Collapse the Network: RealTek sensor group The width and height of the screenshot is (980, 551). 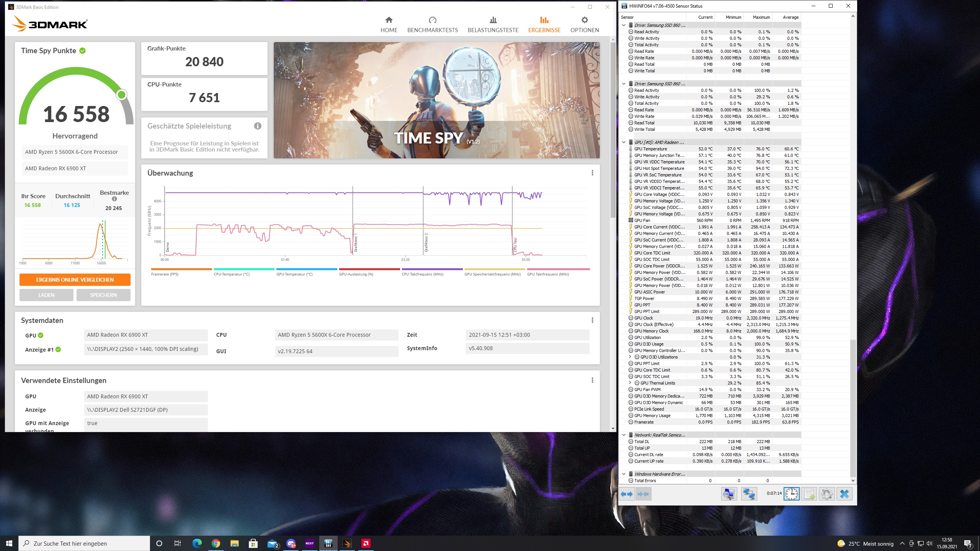[x=624, y=435]
